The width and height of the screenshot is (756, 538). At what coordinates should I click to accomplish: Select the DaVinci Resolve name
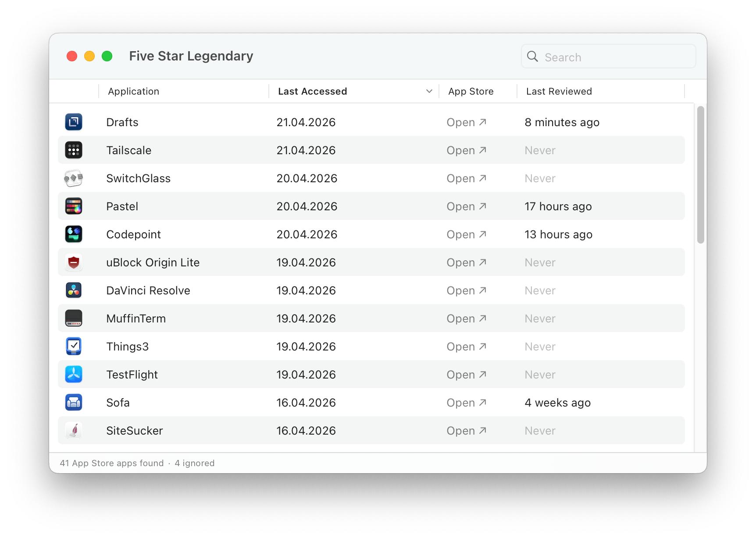coord(148,290)
